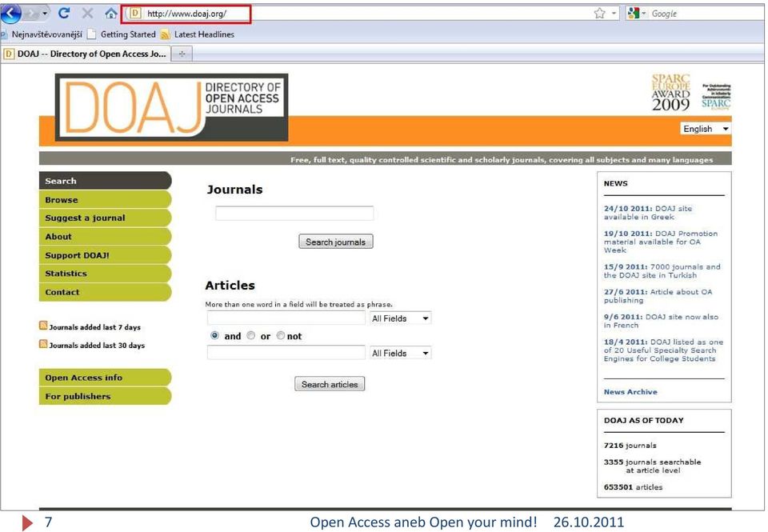Click the Reload page icon
The width and height of the screenshot is (768, 532).
pos(64,14)
